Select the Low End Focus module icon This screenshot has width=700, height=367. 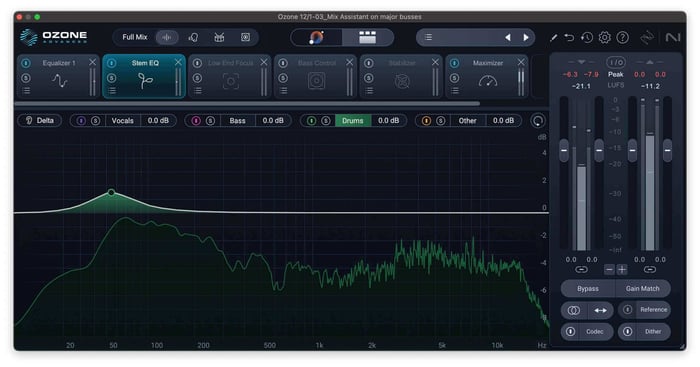click(231, 81)
